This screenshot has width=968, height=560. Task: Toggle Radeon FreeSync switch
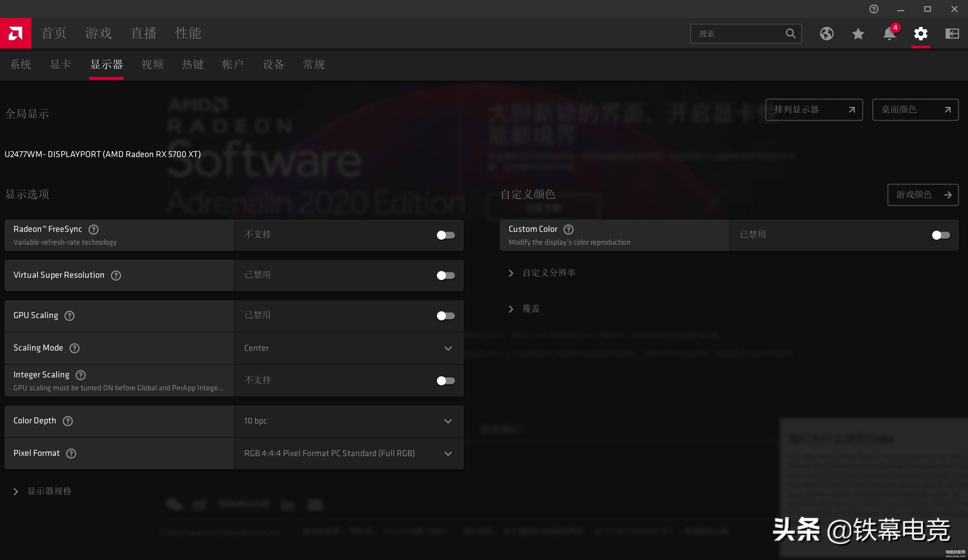click(x=446, y=235)
